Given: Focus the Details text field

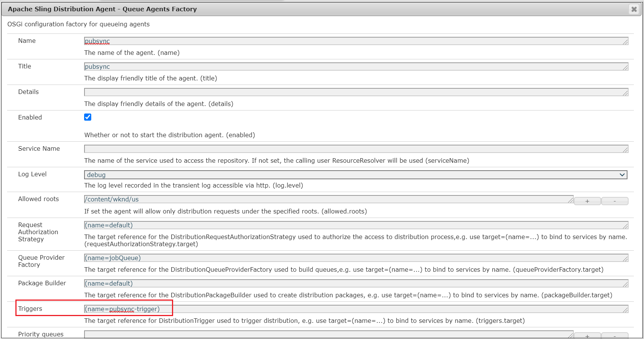Looking at the screenshot, I should (x=356, y=92).
